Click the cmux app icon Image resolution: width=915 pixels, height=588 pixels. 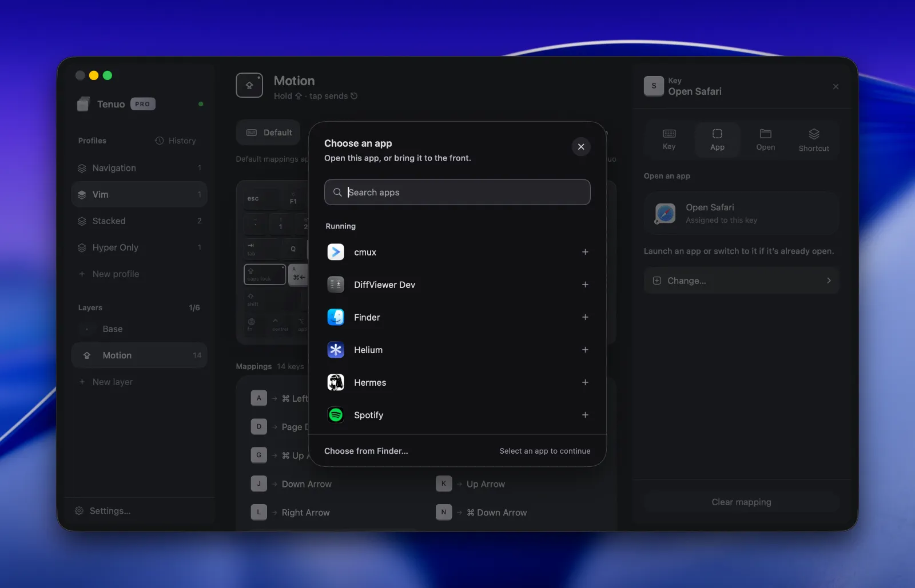(x=336, y=252)
